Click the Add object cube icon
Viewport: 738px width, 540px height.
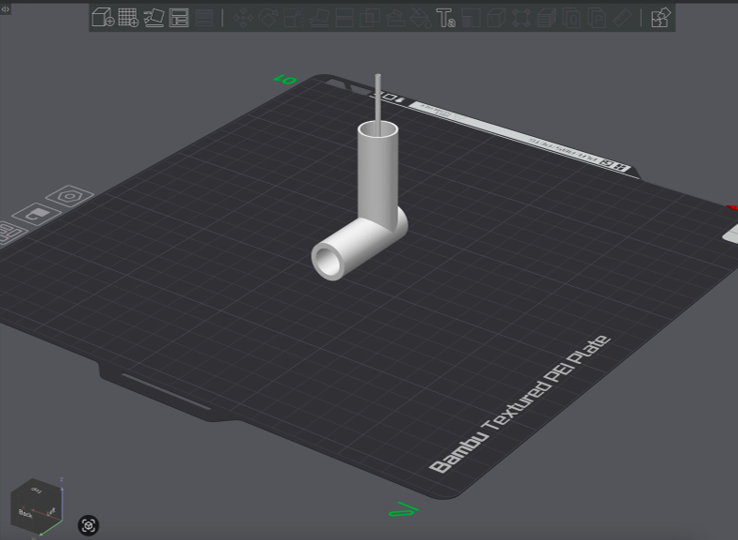point(102,17)
